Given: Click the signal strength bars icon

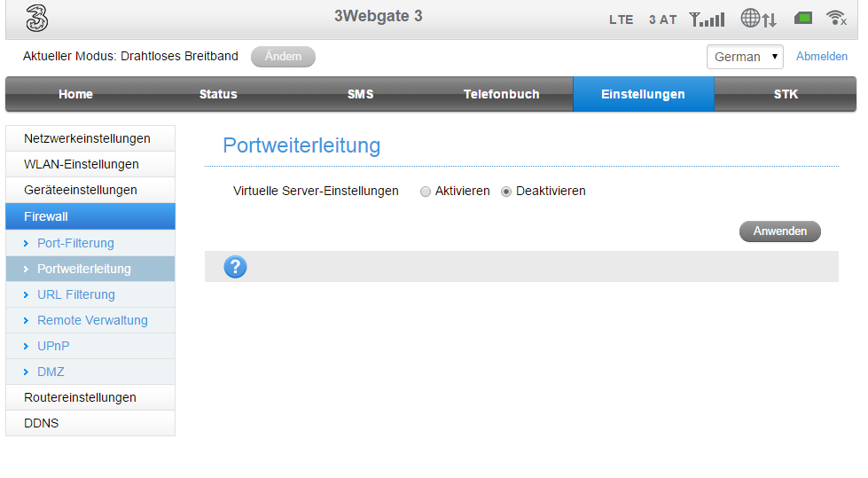Looking at the screenshot, I should click(707, 19).
